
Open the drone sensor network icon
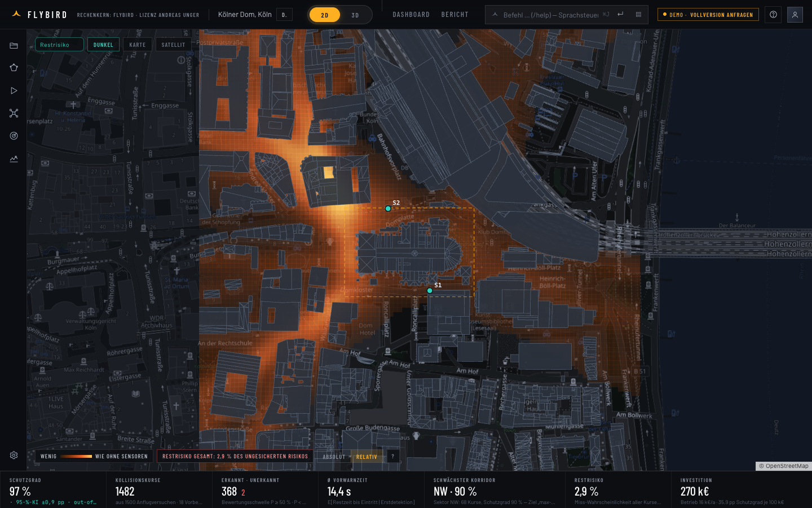[x=14, y=113]
